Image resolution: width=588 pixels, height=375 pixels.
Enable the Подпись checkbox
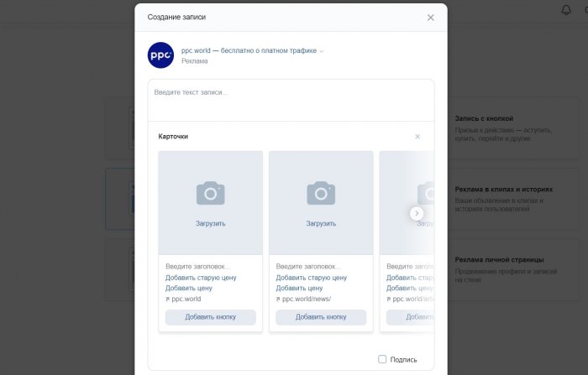pyautogui.click(x=382, y=359)
